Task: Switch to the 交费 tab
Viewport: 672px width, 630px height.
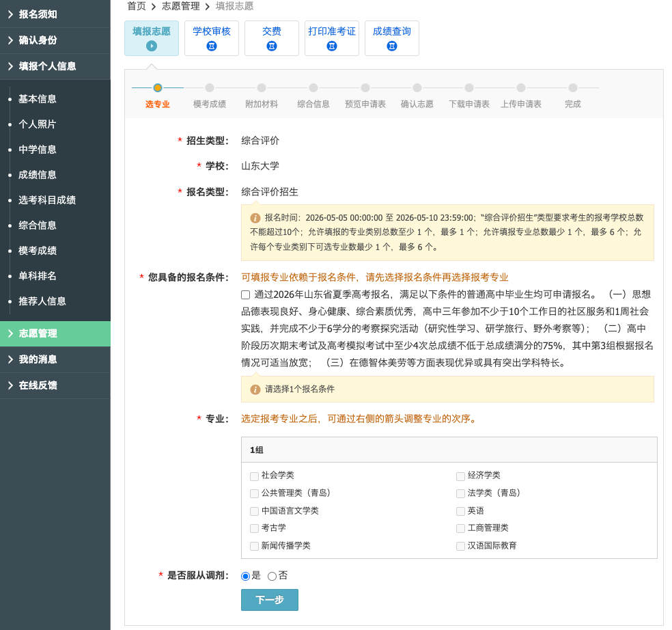Action: (272, 38)
